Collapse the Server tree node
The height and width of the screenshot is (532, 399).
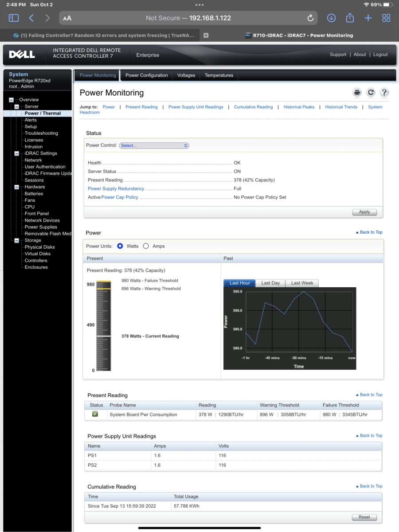coord(17,107)
